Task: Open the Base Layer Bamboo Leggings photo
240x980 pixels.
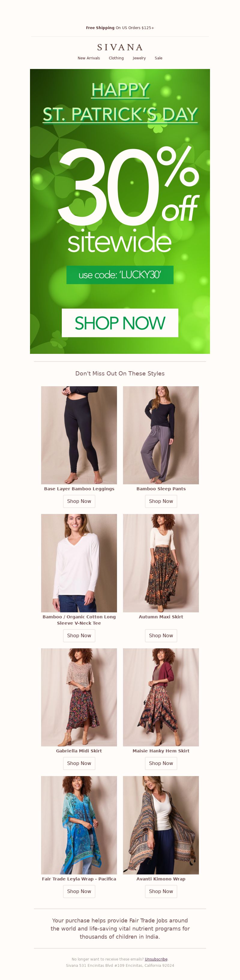Action: 79,435
